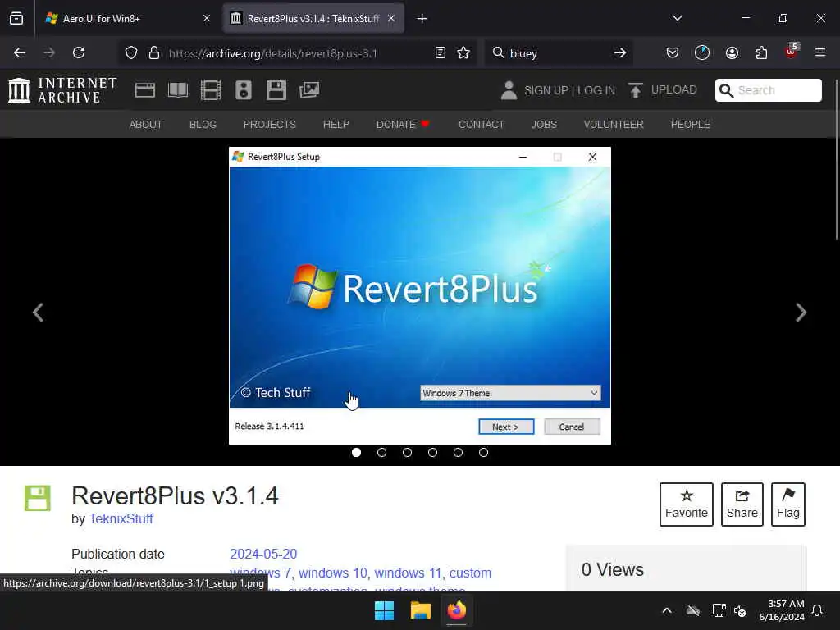This screenshot has width=840, height=630.
Task: Go to Internet Archive home logo
Action: (x=62, y=90)
